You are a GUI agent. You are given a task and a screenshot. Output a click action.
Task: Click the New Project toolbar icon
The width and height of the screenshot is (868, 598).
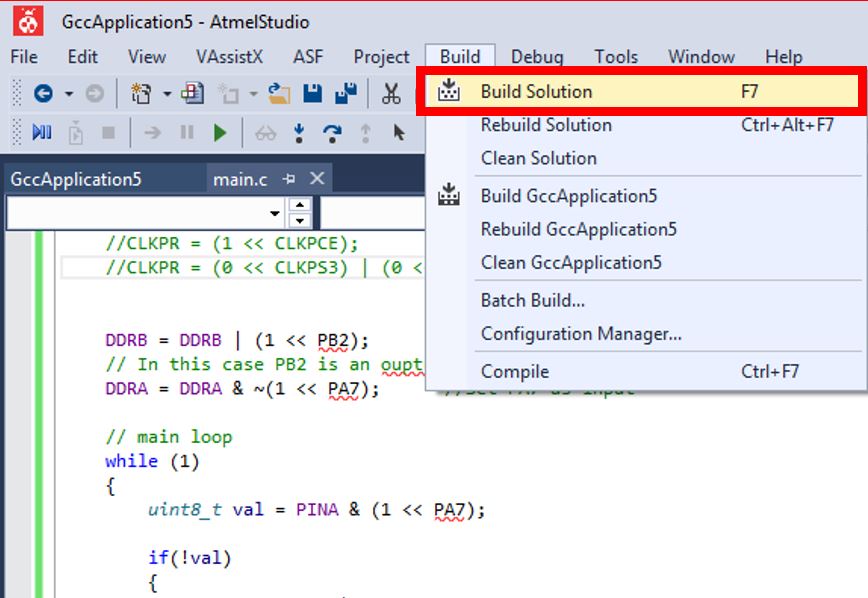click(141, 94)
